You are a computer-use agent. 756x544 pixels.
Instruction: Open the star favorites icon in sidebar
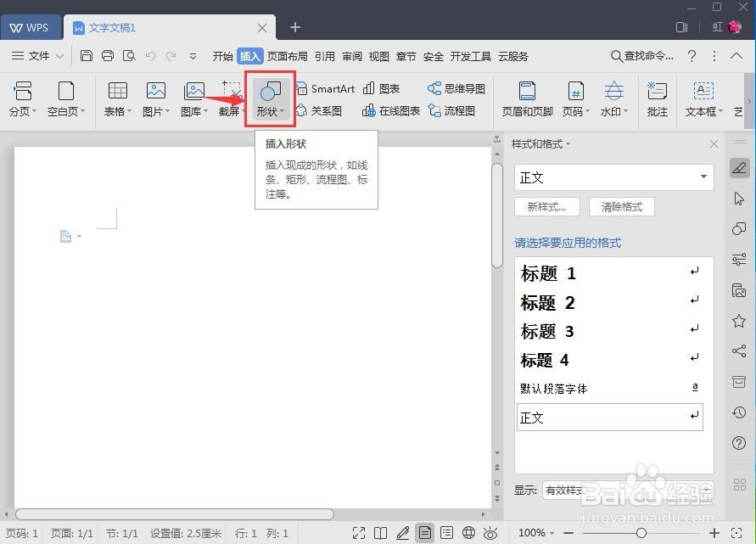(x=739, y=321)
